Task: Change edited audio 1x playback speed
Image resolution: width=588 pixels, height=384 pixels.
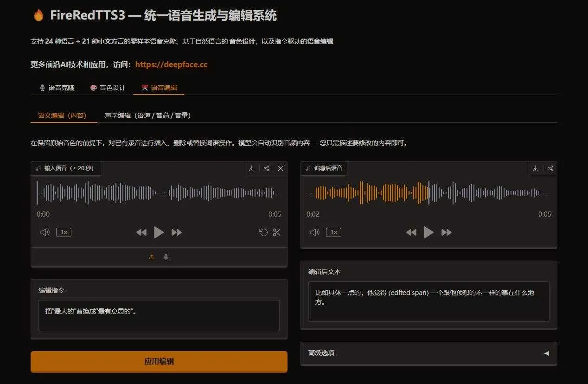Action: point(333,232)
